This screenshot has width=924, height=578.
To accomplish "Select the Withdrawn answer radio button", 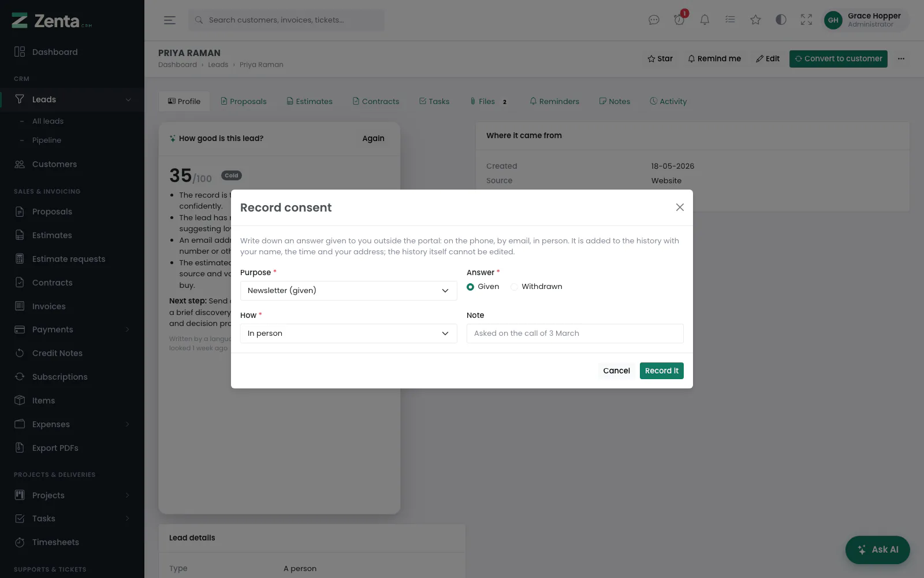I will pyautogui.click(x=514, y=287).
